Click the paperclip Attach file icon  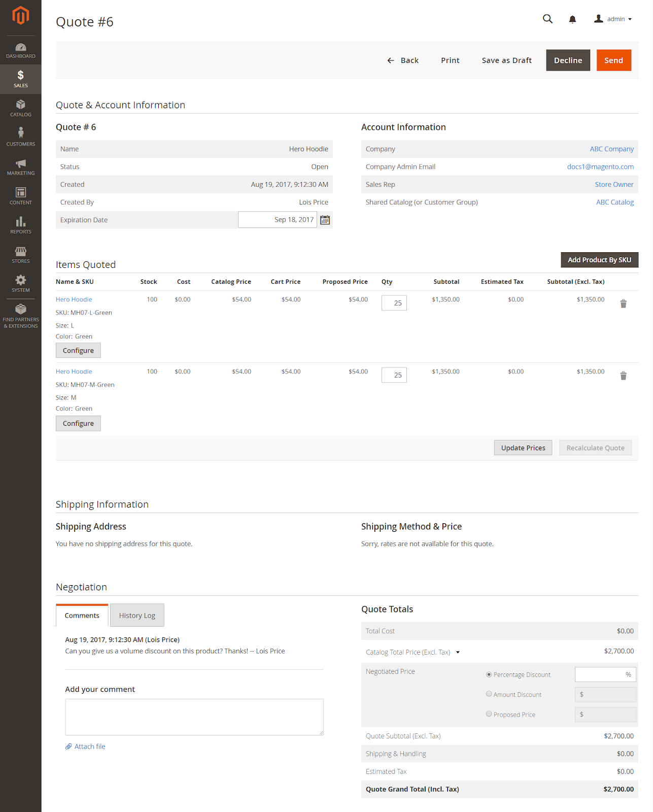point(68,747)
